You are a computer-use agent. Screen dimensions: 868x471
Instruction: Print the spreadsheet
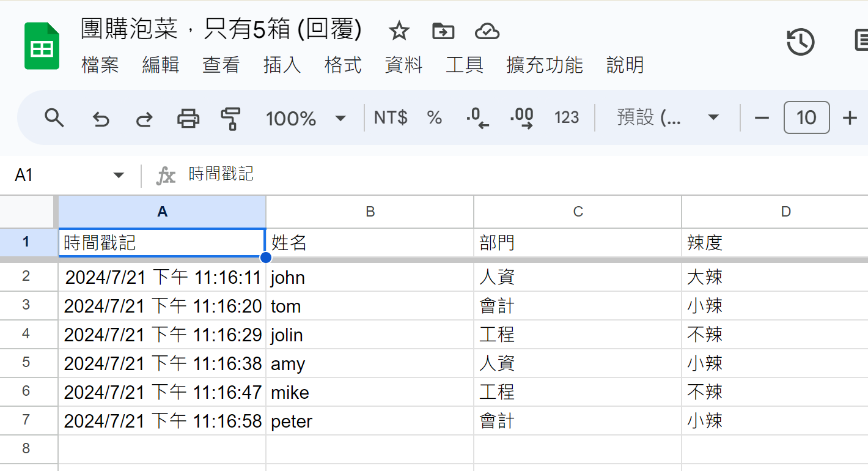click(x=188, y=118)
